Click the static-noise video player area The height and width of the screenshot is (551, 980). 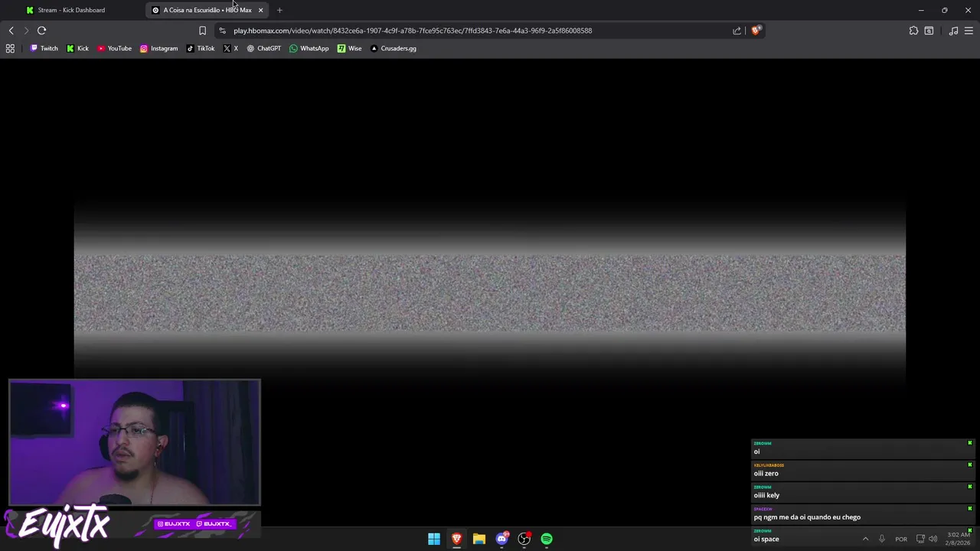coord(490,292)
